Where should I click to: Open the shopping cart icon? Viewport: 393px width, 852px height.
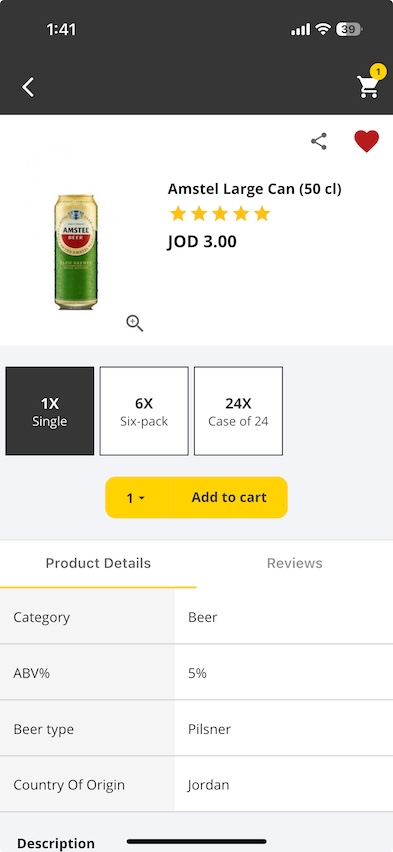(x=368, y=87)
